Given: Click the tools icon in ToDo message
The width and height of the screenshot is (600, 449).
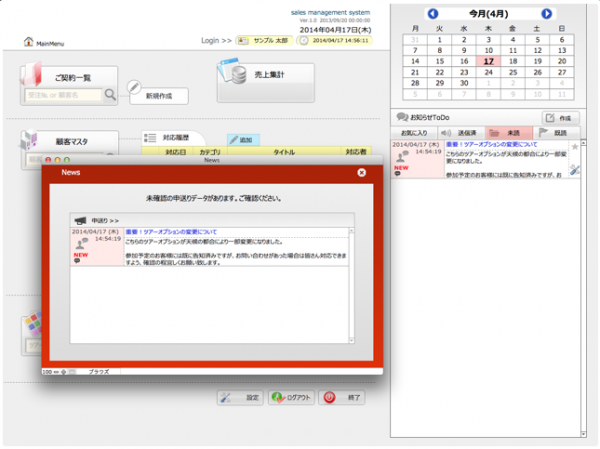Looking at the screenshot, I should (575, 170).
